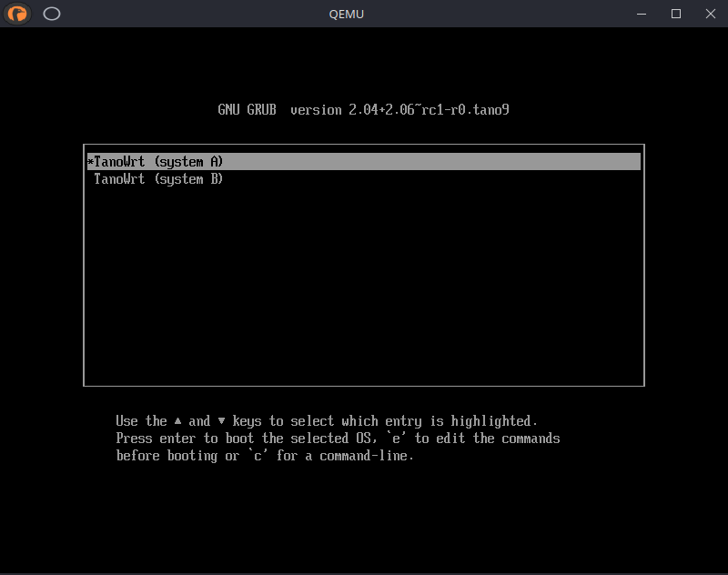Click the 'before booting or c' help line
This screenshot has width=728, height=575.
point(265,456)
